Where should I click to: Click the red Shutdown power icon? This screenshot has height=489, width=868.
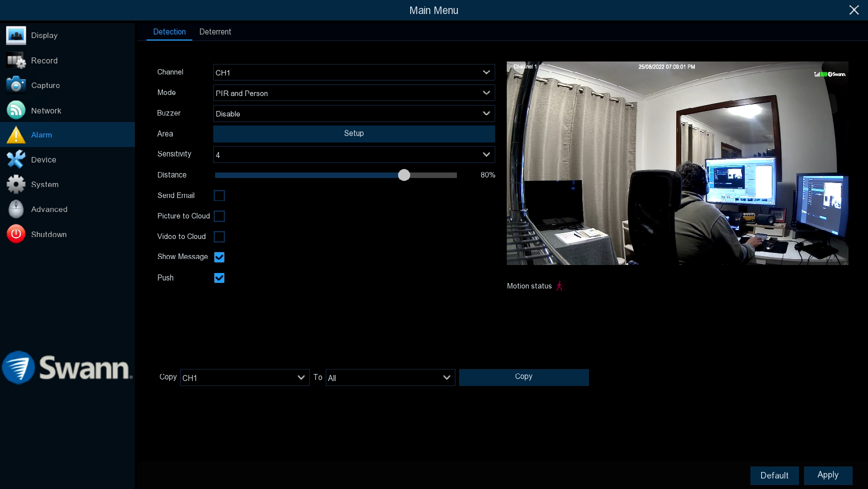(x=16, y=234)
